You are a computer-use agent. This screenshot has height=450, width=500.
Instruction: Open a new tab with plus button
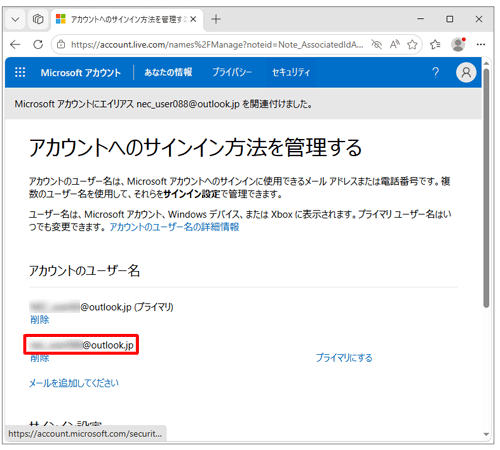(x=216, y=19)
